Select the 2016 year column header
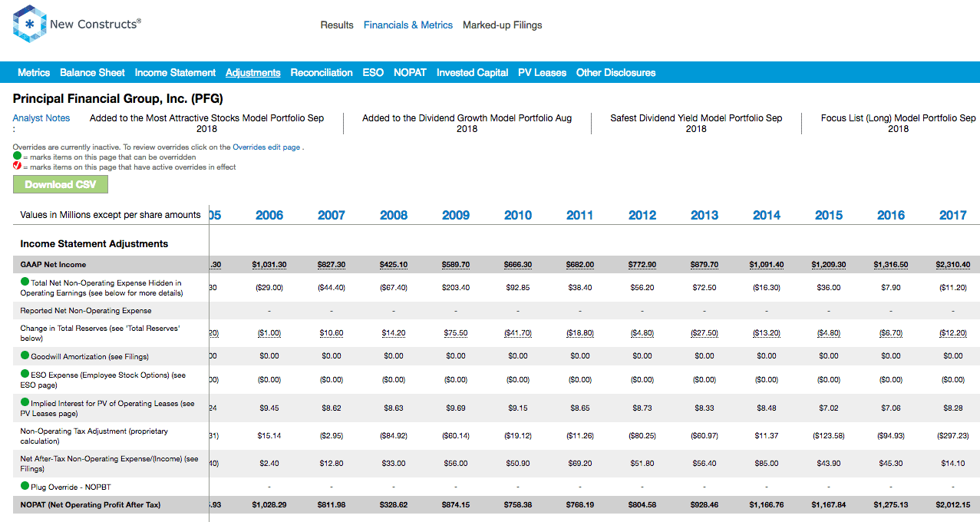 point(891,216)
